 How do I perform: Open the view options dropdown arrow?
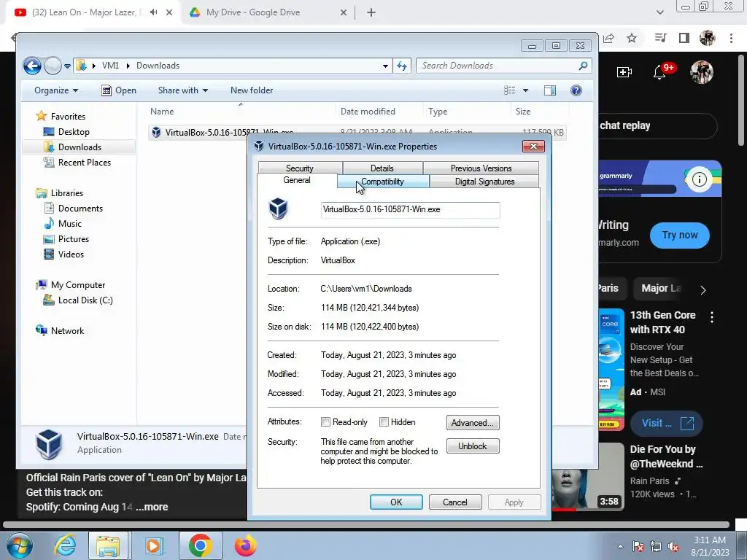pos(525,90)
